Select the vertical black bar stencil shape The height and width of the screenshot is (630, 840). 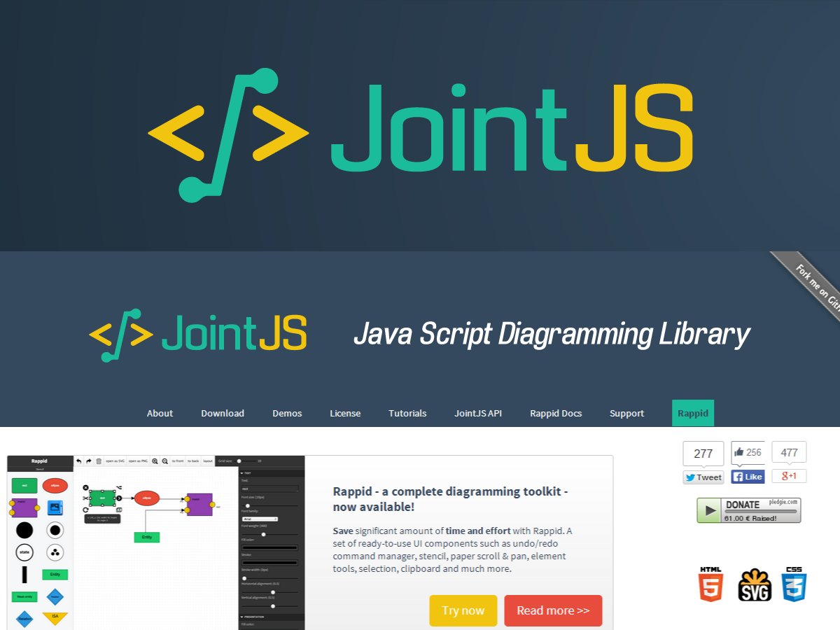click(x=24, y=574)
